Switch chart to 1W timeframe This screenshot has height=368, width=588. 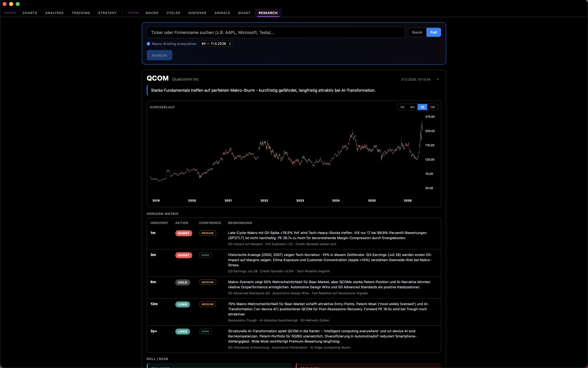pos(432,107)
